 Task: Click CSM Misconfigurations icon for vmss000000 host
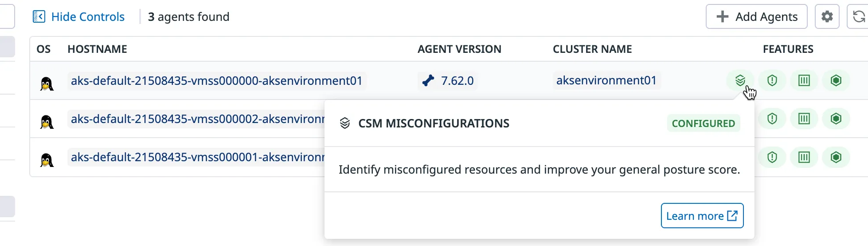click(x=740, y=80)
